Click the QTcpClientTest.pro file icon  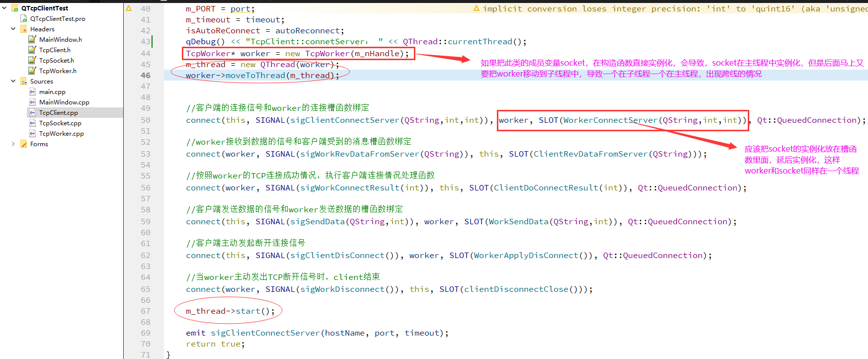pyautogui.click(x=24, y=18)
